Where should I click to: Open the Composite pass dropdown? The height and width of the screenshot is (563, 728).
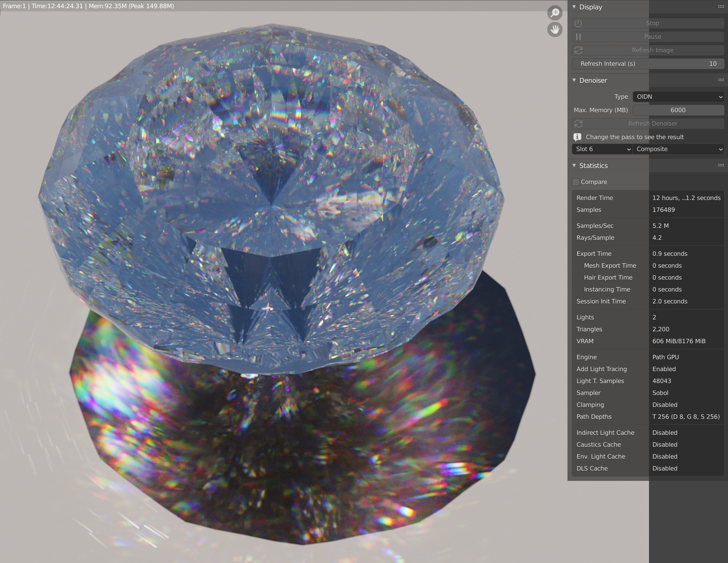678,149
